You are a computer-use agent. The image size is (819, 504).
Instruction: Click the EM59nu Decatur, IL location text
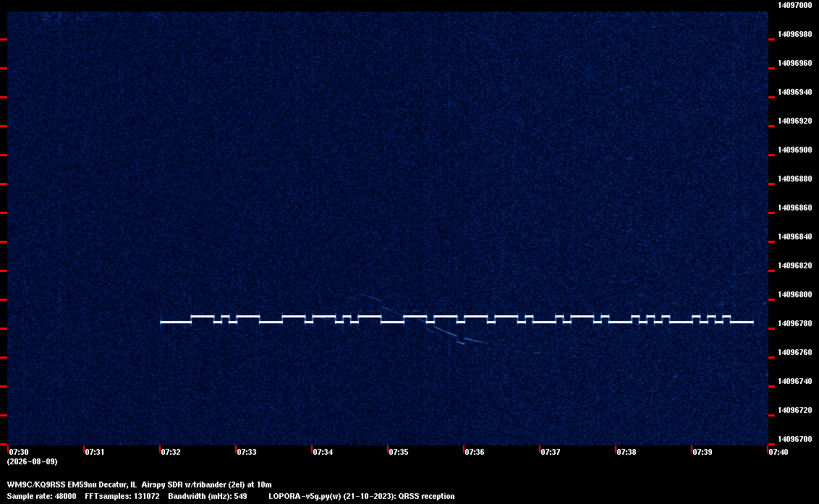[x=103, y=484]
